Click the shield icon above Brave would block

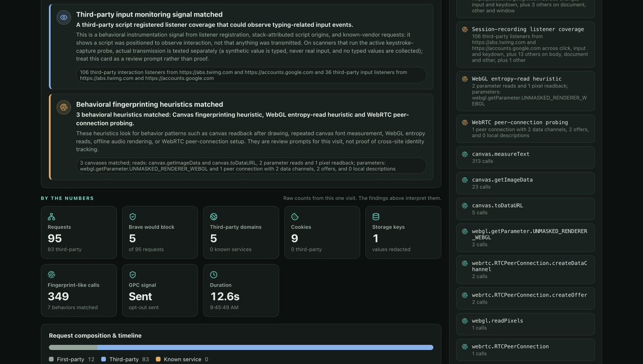132,217
